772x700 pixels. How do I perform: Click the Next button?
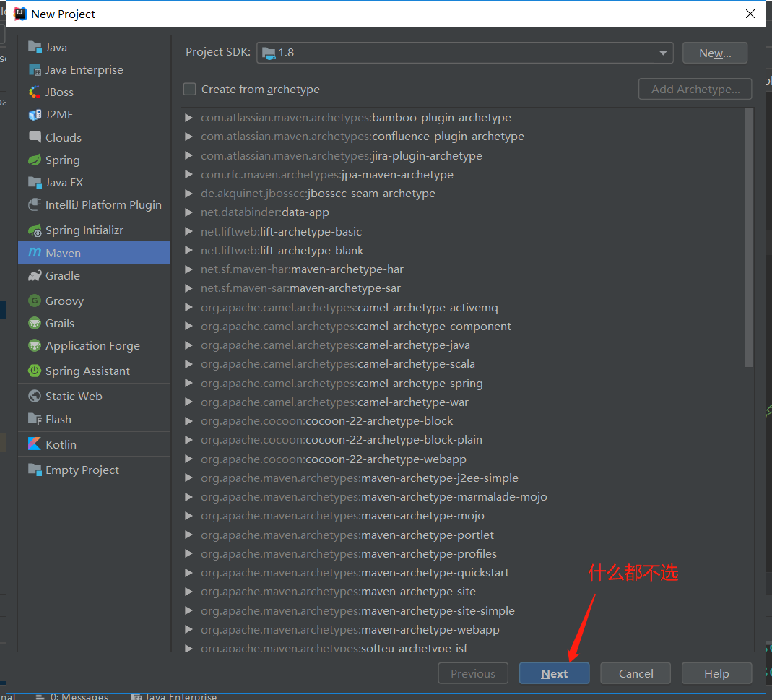tap(554, 673)
